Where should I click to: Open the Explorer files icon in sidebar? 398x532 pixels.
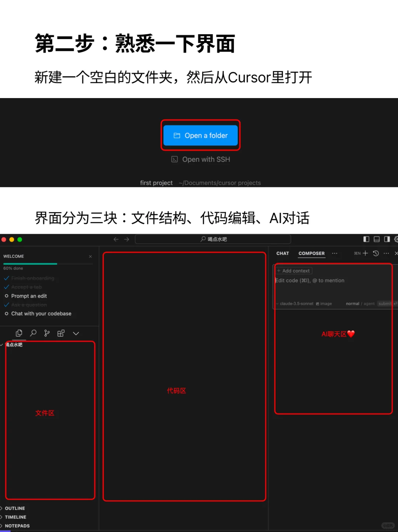pos(19,333)
